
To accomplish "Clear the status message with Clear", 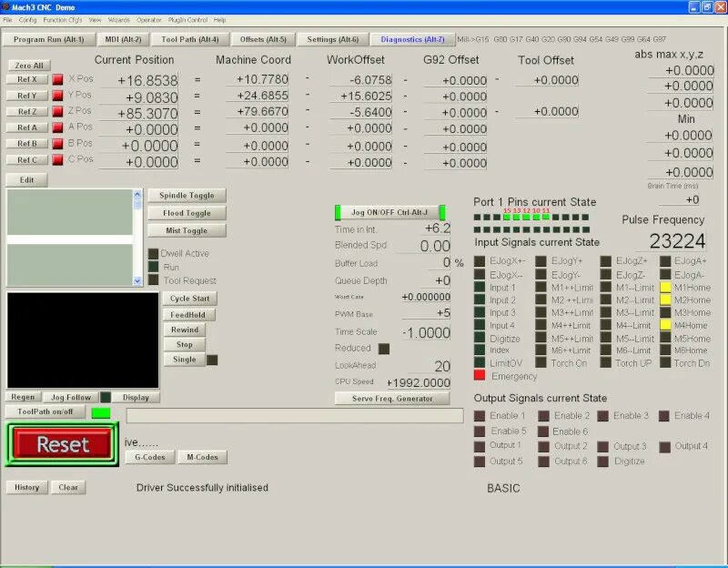I will (68, 487).
